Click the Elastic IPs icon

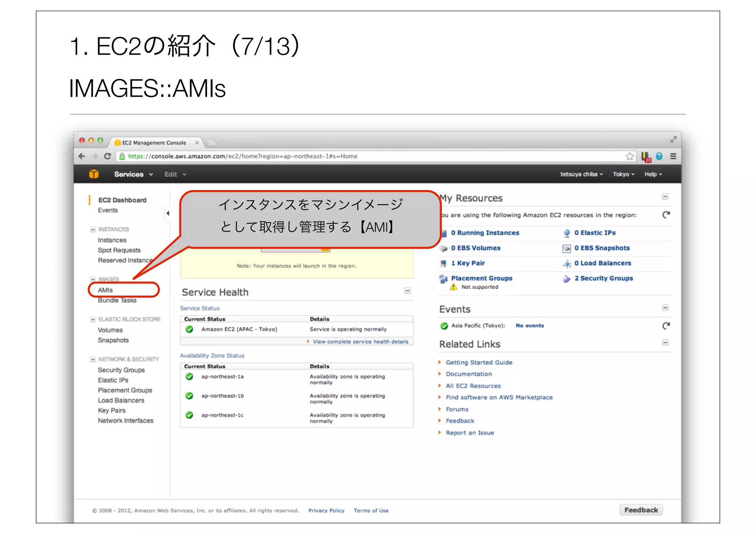[x=567, y=233]
